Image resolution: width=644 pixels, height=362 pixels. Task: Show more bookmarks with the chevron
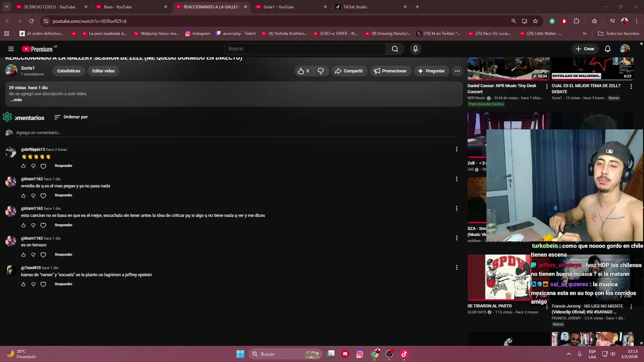tap(584, 34)
